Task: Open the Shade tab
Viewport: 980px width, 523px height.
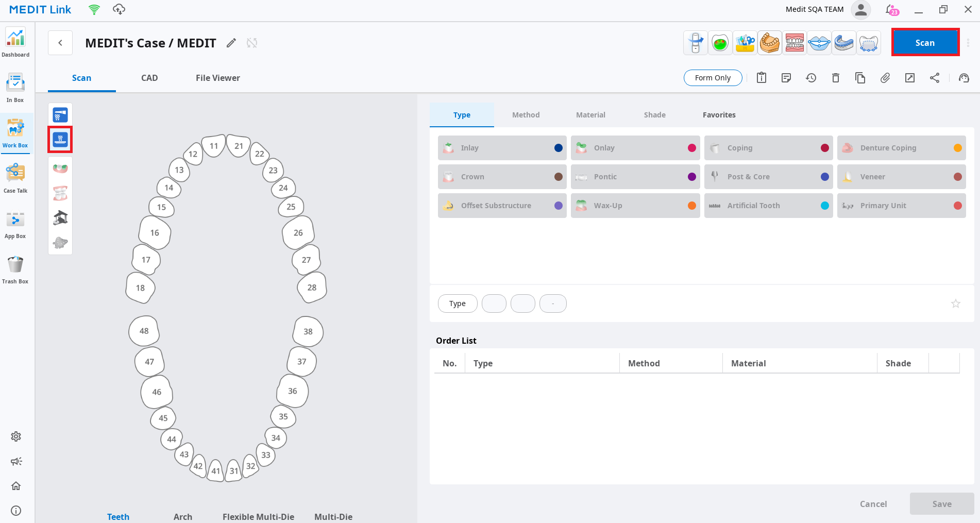Action: pos(655,115)
